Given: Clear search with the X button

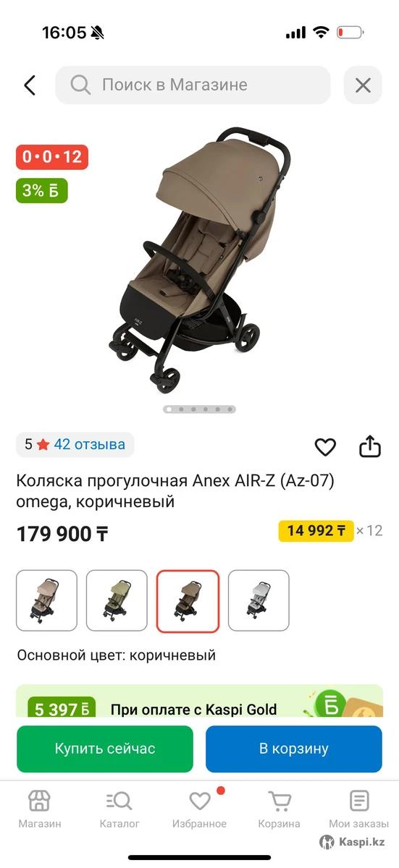Looking at the screenshot, I should coord(363,85).
